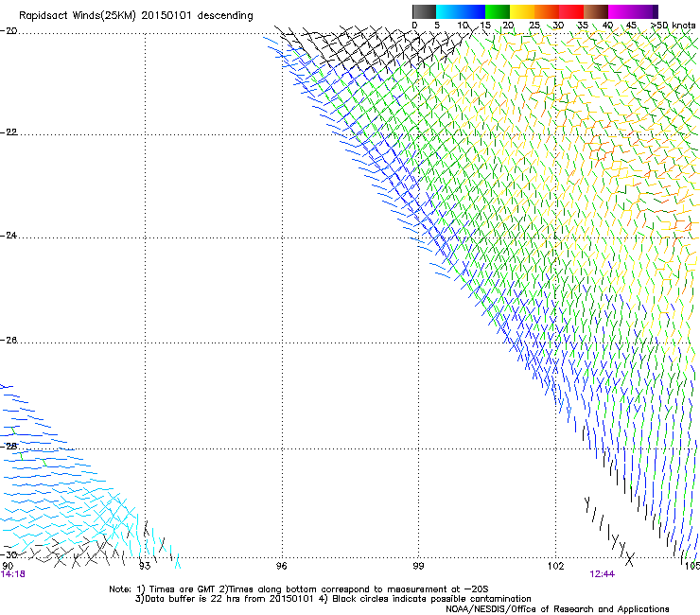
Task: Click legend tick label '25'
Action: point(534,26)
